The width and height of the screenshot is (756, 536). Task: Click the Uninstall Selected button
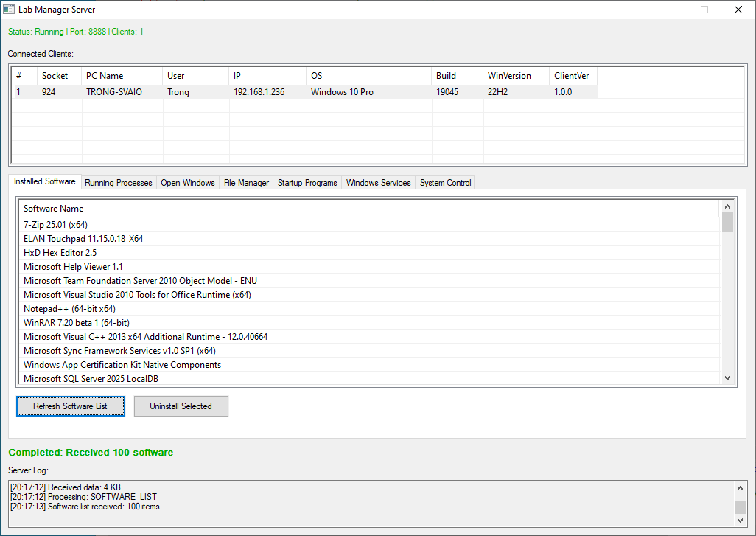[181, 406]
